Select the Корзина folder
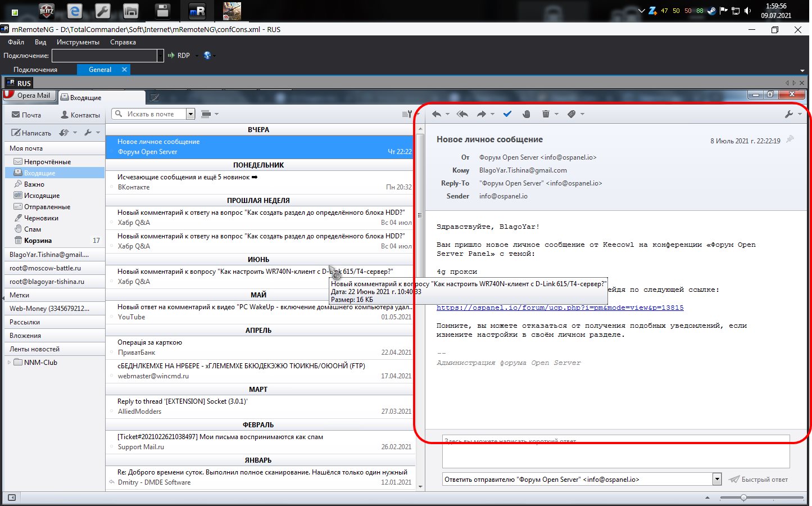Viewport: 812px width, 506px height. [x=55, y=241]
